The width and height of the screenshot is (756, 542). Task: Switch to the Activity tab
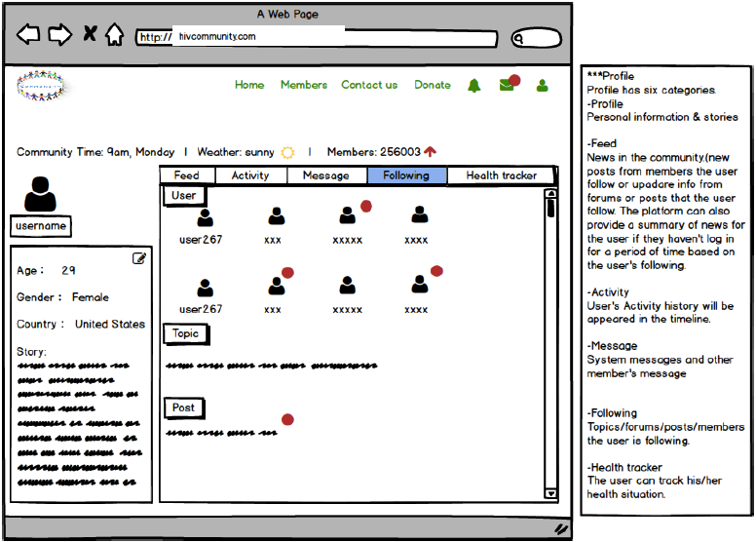coord(250,175)
